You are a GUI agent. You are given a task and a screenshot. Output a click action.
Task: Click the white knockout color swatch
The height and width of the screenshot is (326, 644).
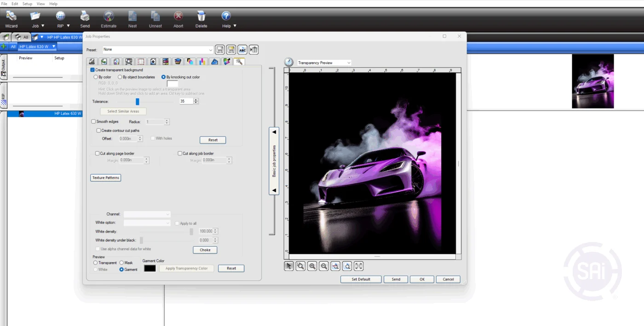tap(172, 84)
